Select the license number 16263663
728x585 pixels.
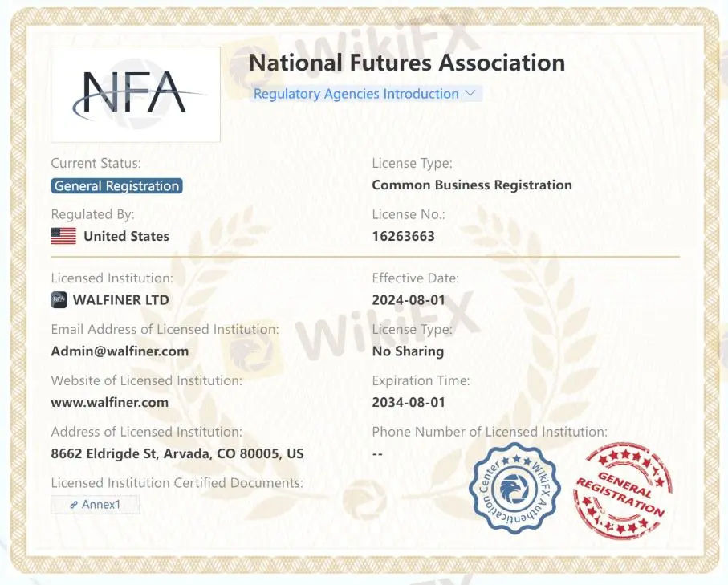click(x=403, y=236)
